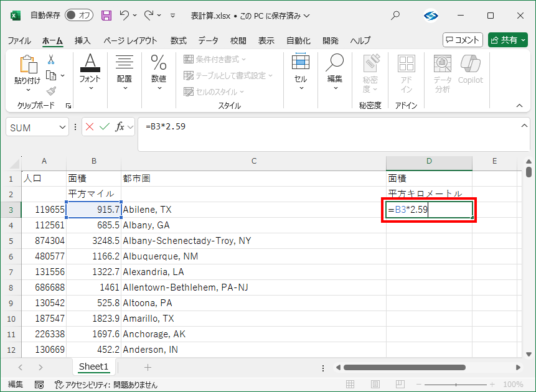Click the Save floppy disk icon

coord(106,16)
